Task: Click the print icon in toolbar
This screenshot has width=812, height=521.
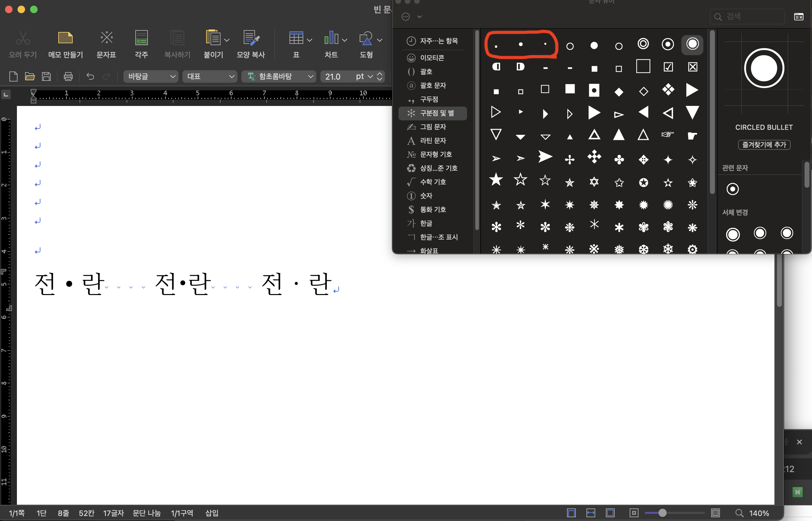Action: [68, 76]
